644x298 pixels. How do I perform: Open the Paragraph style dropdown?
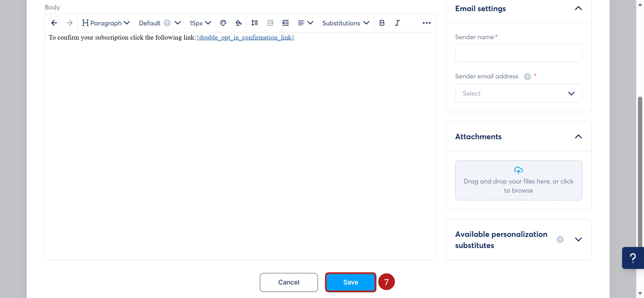pyautogui.click(x=106, y=23)
